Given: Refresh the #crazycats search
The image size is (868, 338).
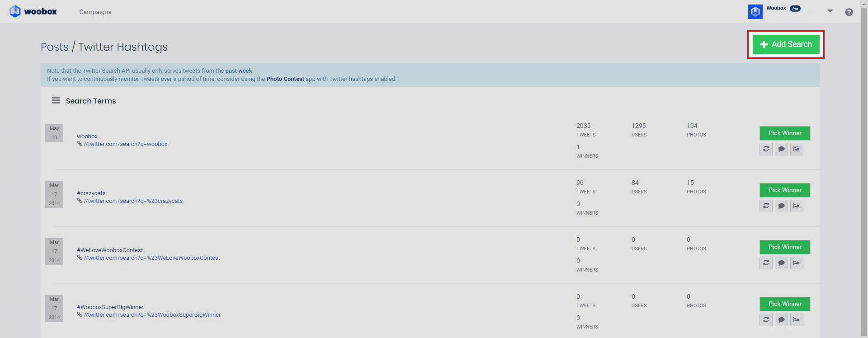Looking at the screenshot, I should tap(766, 206).
